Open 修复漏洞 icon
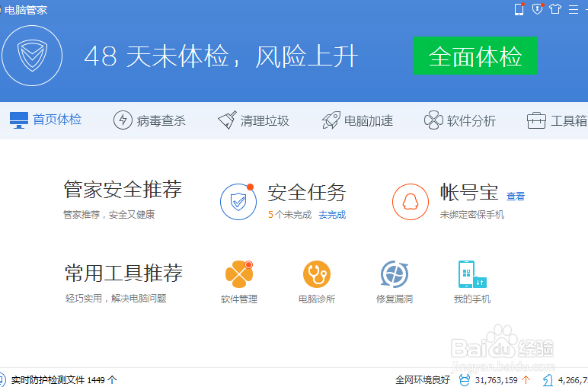The width and height of the screenshot is (588, 387). 394,274
